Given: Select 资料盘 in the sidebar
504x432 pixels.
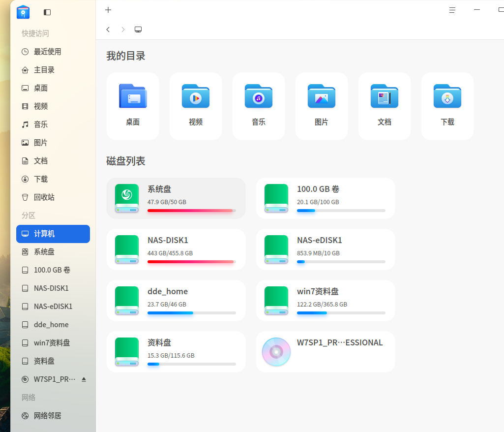Looking at the screenshot, I should click(x=53, y=361).
